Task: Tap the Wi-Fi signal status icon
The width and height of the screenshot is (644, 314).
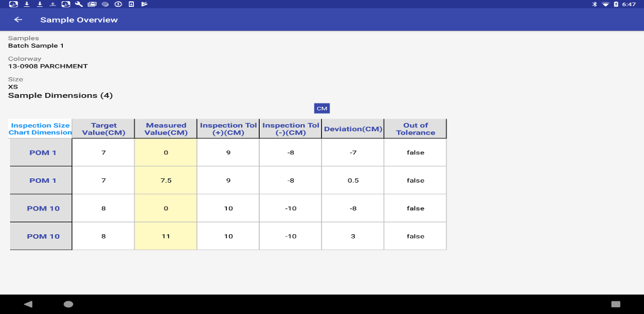Action: click(x=606, y=4)
